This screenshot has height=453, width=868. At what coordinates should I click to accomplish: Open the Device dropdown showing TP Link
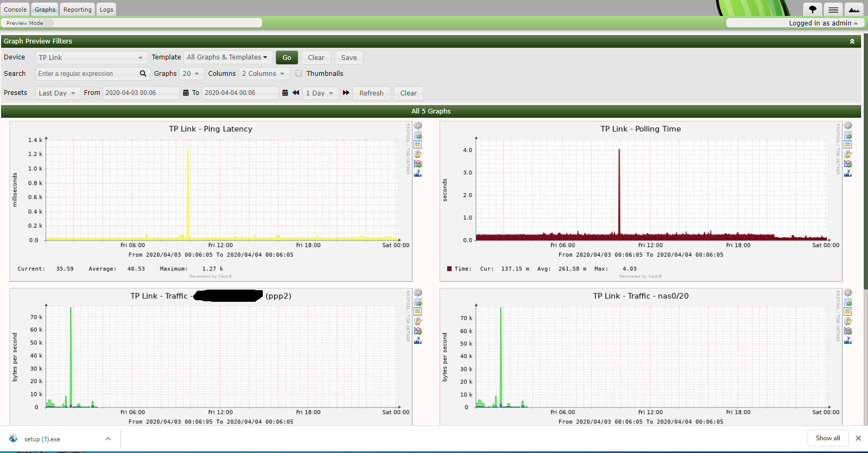pyautogui.click(x=91, y=57)
